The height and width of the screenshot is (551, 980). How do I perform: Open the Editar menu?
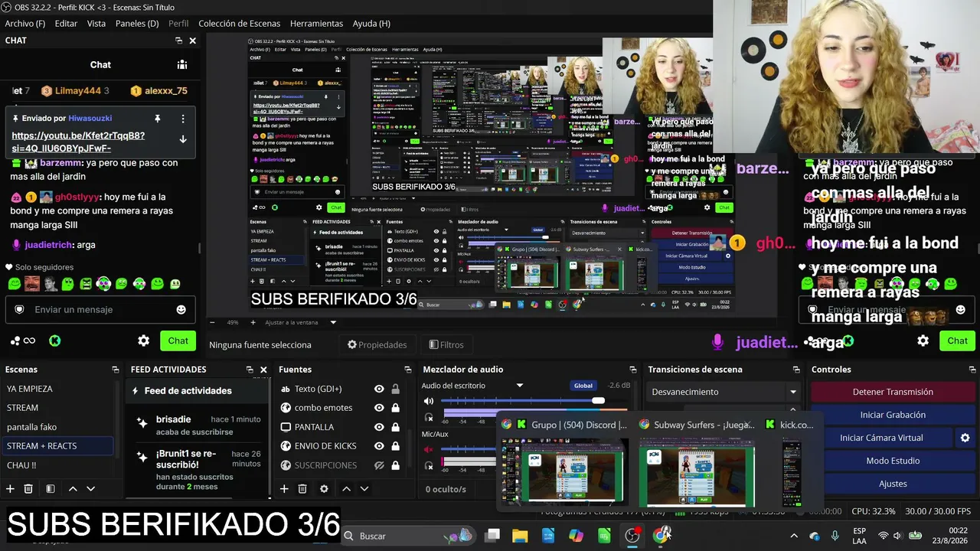(66, 24)
